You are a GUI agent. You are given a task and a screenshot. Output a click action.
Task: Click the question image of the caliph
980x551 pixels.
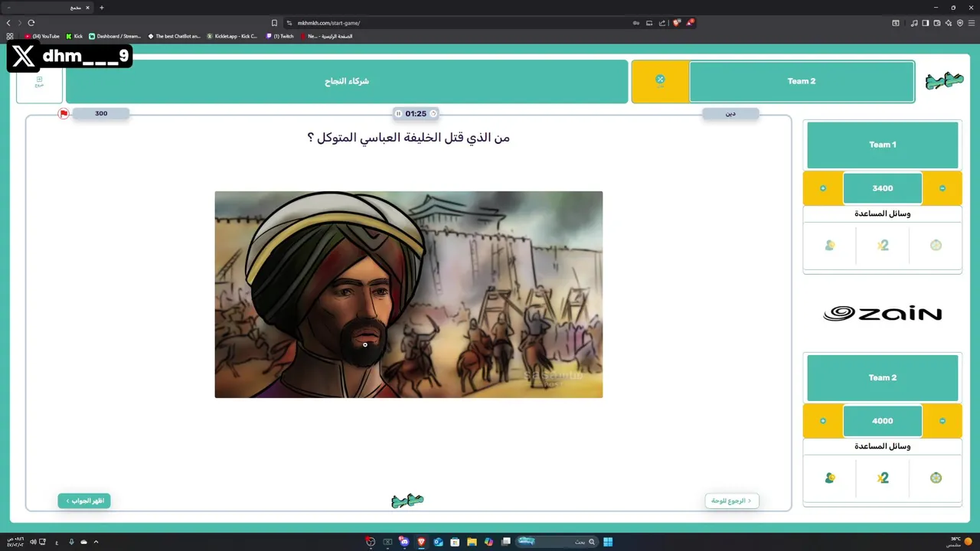(409, 295)
